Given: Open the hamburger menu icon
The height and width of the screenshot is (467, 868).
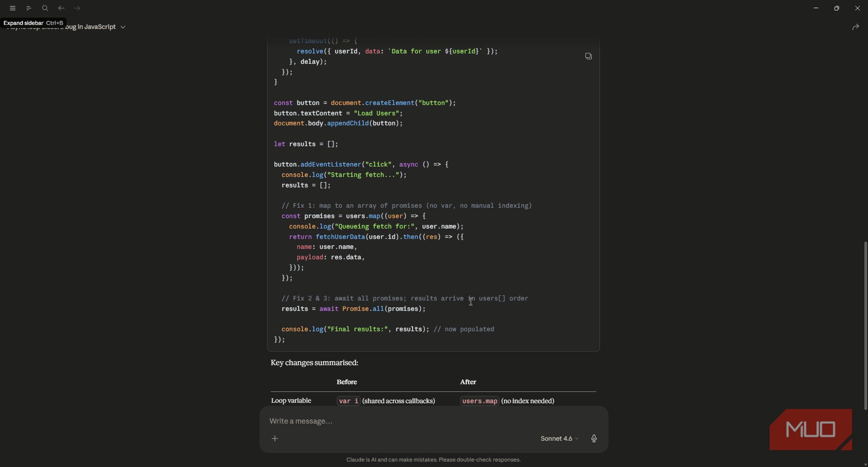Looking at the screenshot, I should click(x=13, y=8).
